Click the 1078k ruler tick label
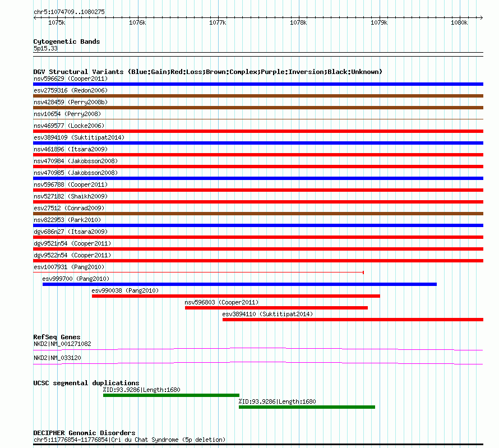499x448 pixels. (298, 22)
